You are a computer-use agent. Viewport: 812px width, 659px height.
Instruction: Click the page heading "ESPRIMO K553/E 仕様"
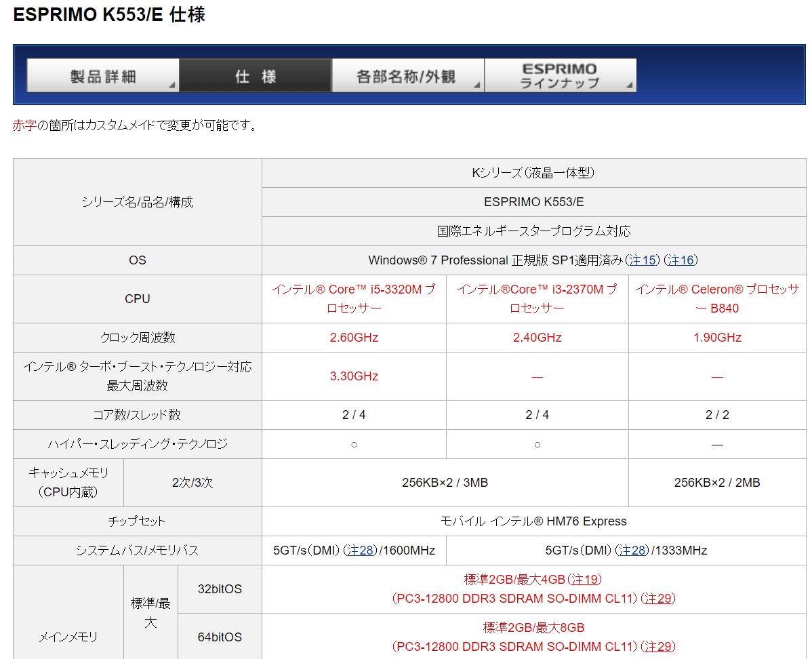point(109,14)
